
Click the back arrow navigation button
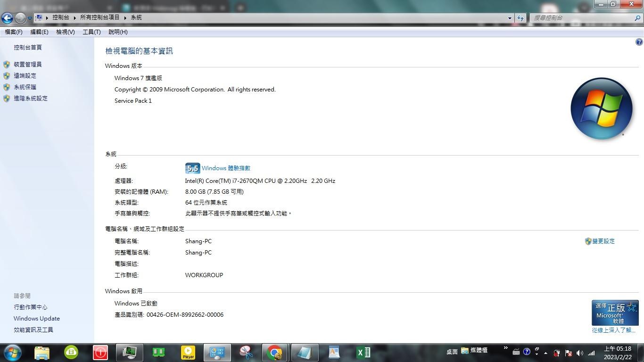(x=7, y=18)
